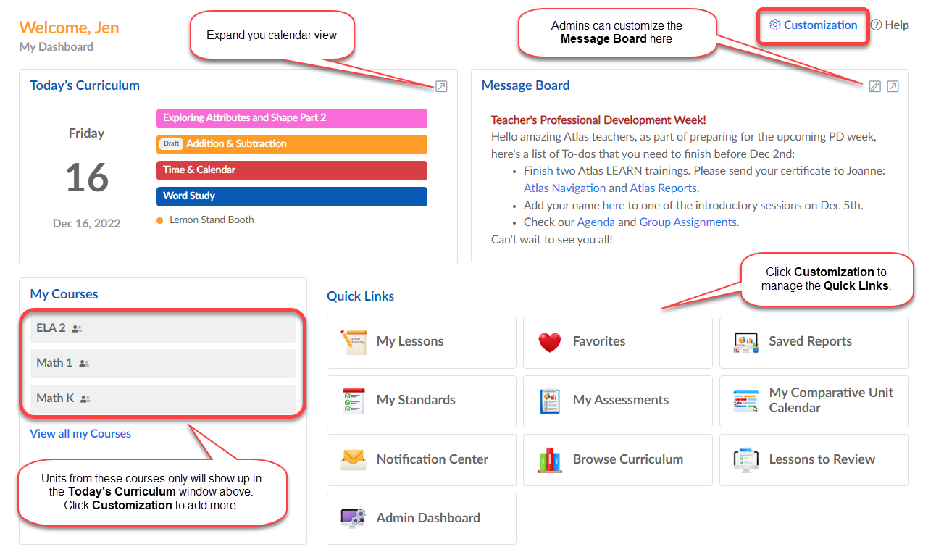936x560 pixels.
Task: Click the large 16 day number
Action: [87, 178]
